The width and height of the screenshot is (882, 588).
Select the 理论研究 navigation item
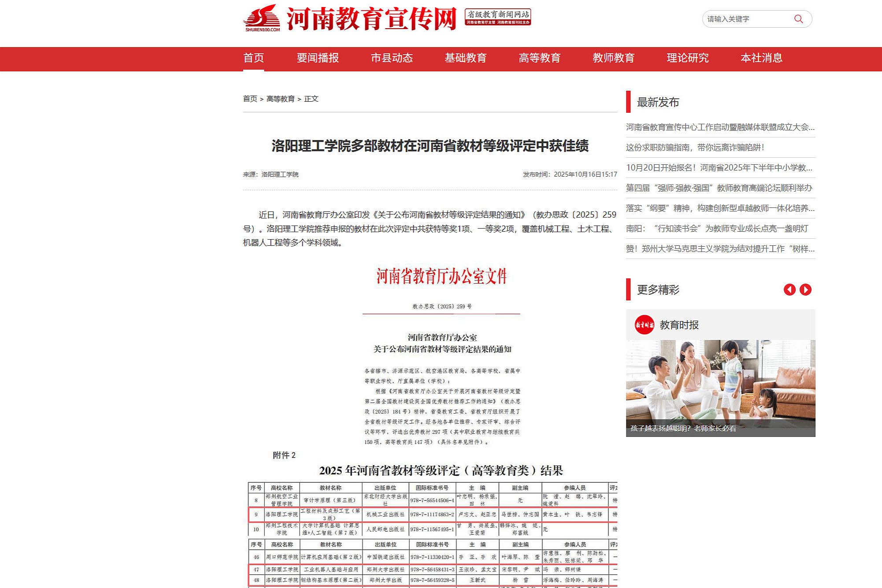point(687,58)
